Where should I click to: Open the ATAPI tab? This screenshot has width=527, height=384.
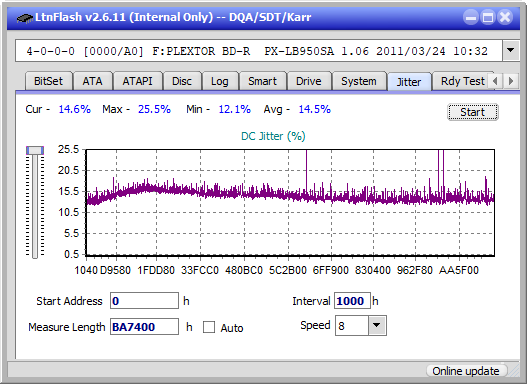pos(137,81)
